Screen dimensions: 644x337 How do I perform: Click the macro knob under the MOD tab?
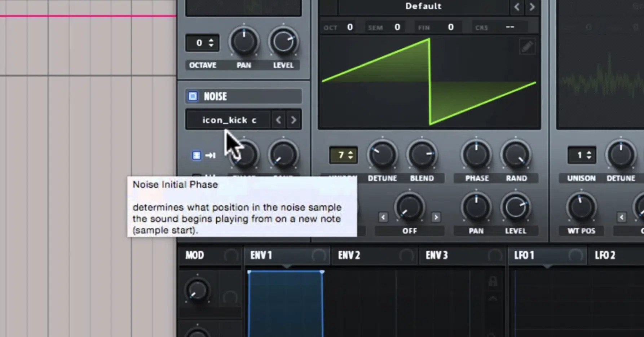(x=197, y=290)
